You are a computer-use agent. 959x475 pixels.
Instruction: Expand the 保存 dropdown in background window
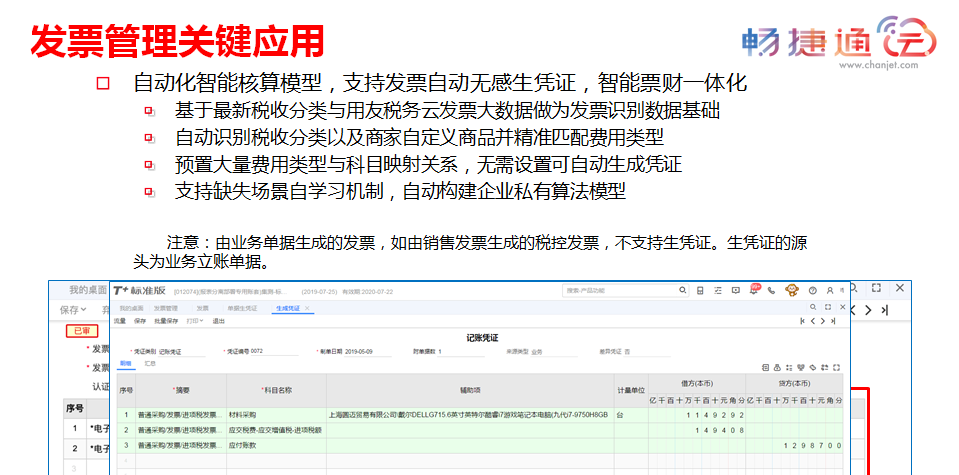point(73,309)
